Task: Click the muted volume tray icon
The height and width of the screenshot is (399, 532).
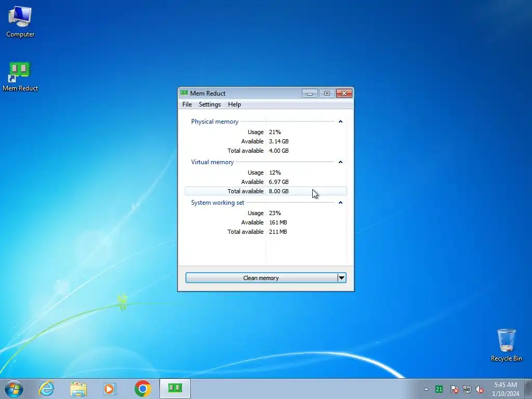Action: 480,389
